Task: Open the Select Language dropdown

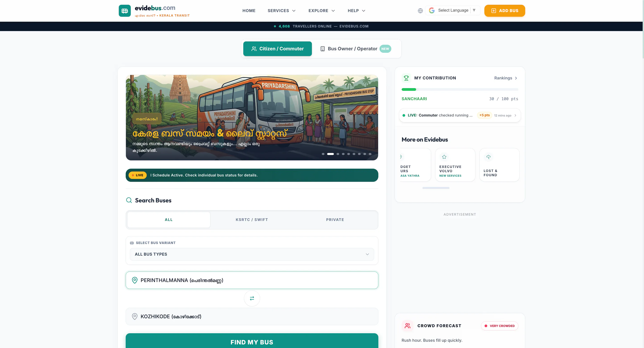Action: (x=453, y=11)
